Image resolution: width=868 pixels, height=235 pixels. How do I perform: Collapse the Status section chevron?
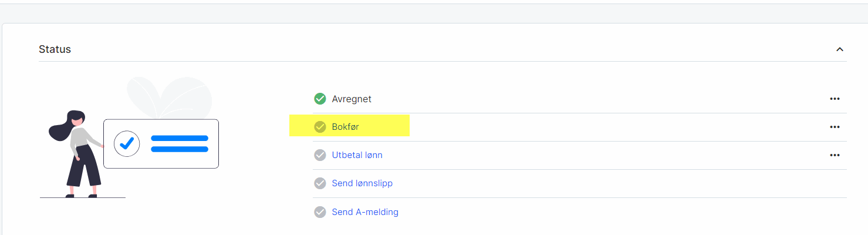(840, 49)
